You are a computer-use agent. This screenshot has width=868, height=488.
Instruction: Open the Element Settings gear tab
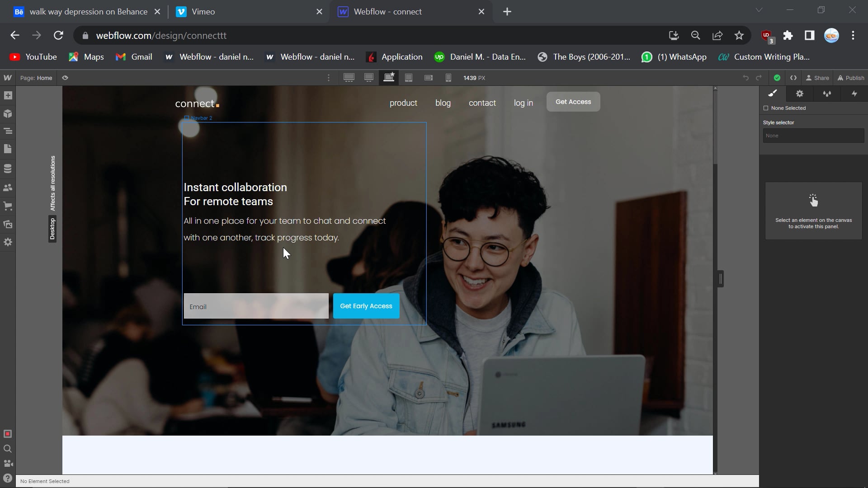point(800,94)
